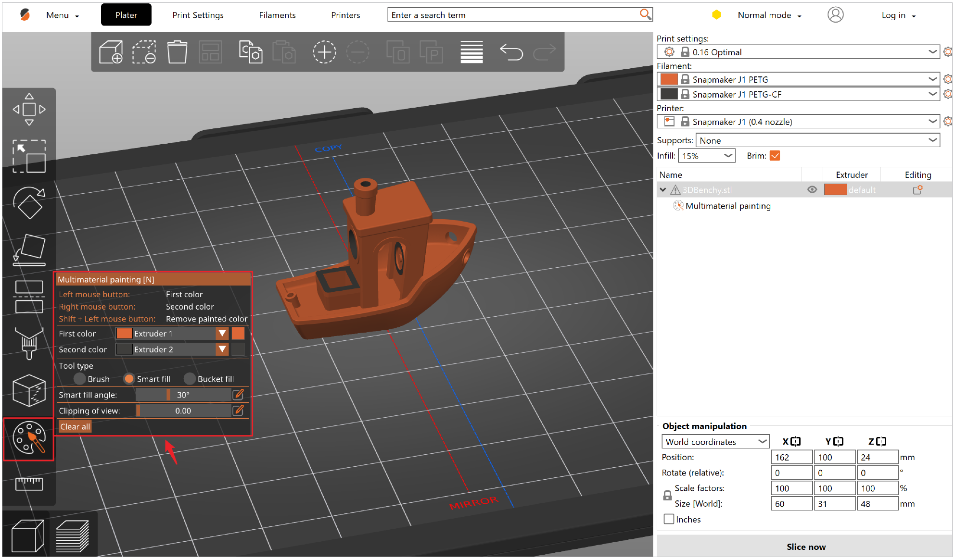This screenshot has width=955, height=560.
Task: Click the Clipping of view slider
Action: 183,411
